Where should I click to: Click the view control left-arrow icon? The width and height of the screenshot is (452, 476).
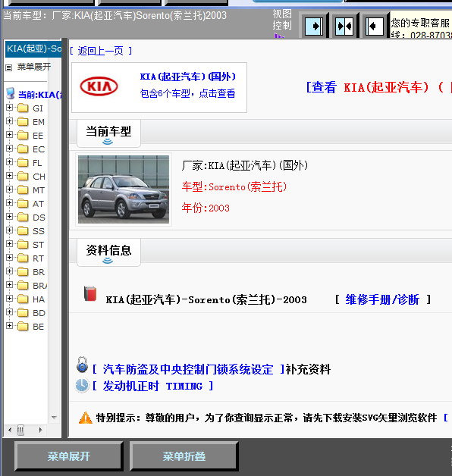[375, 26]
